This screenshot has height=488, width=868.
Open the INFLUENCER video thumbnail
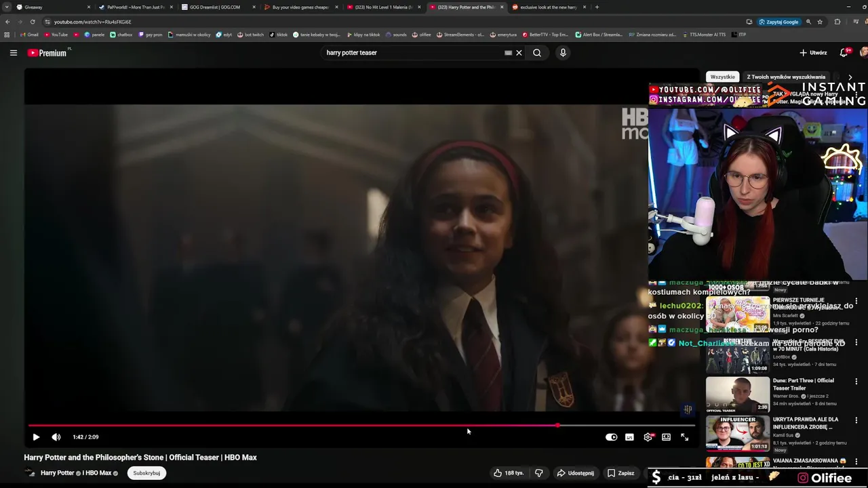coord(738,434)
